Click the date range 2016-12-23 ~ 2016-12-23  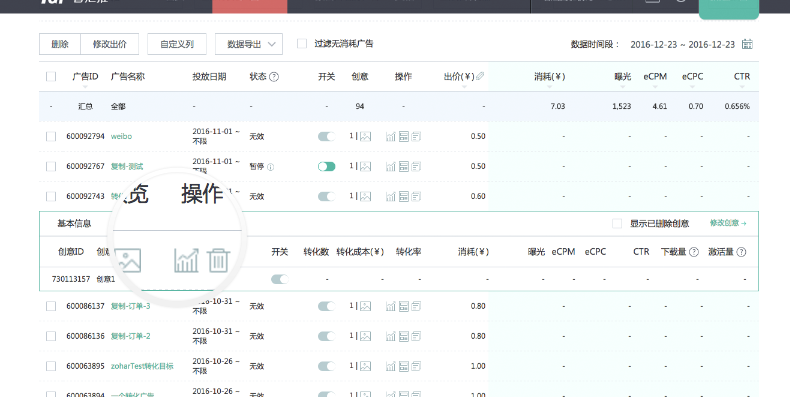(x=683, y=44)
